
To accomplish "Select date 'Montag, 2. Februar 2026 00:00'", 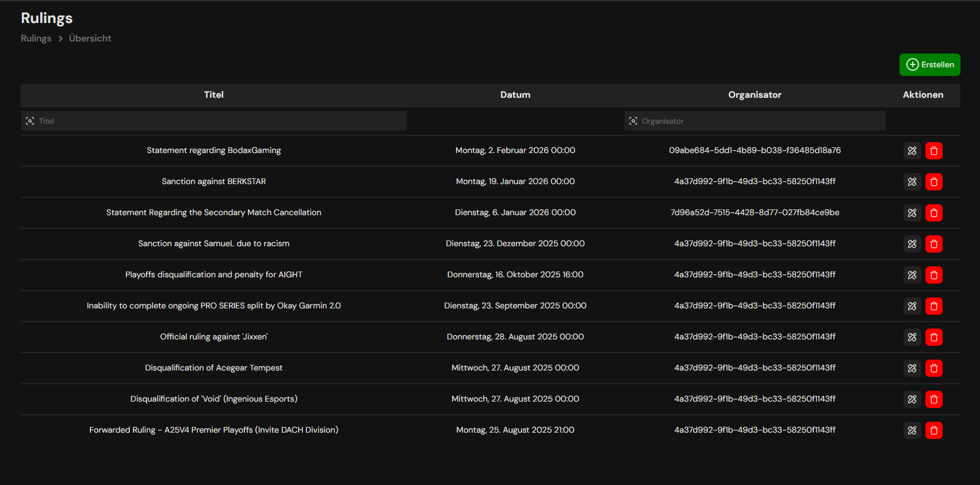I will coord(515,150).
